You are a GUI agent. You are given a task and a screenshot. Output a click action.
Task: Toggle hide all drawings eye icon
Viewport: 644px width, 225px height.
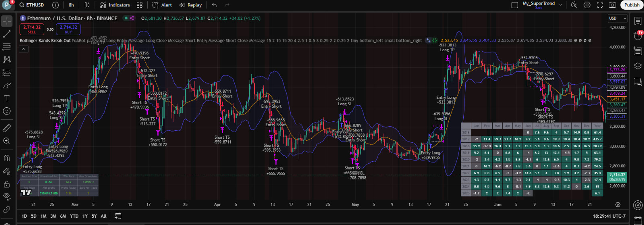(x=7, y=196)
